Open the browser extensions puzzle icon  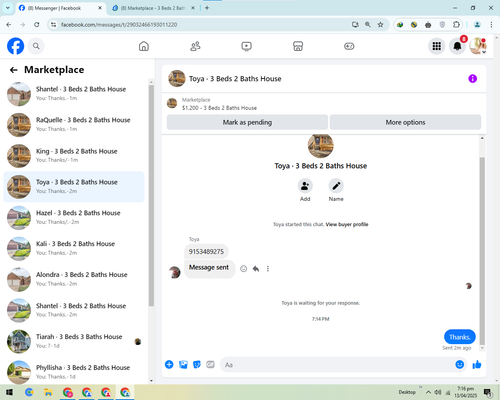[x=456, y=25]
